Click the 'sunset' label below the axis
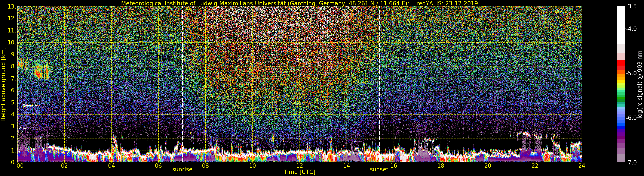Screen dimensions: 644x176 [x=379, y=170]
